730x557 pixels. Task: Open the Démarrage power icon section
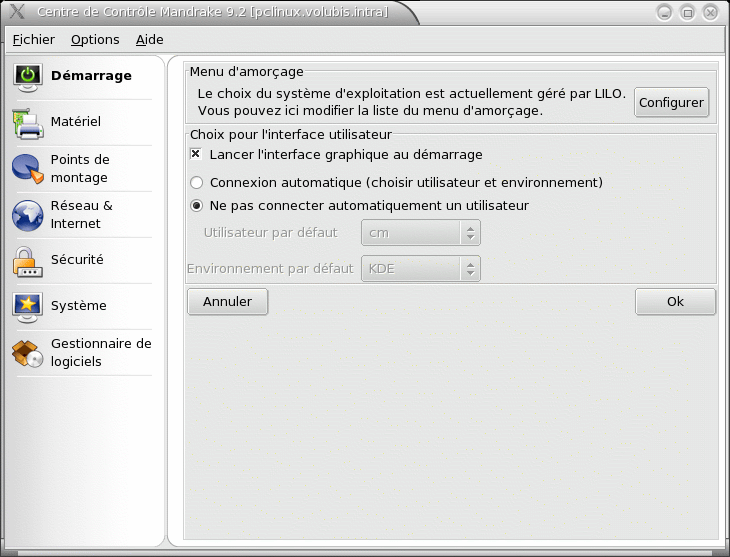pyautogui.click(x=28, y=76)
